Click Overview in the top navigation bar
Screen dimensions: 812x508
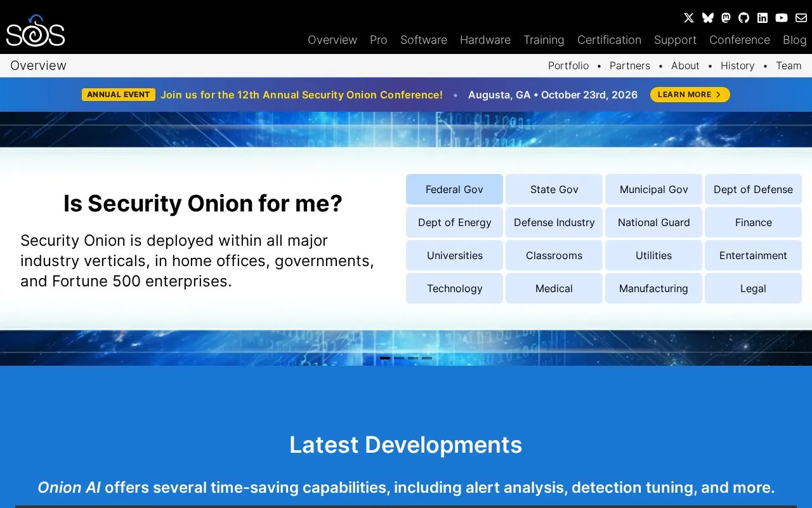tap(332, 40)
